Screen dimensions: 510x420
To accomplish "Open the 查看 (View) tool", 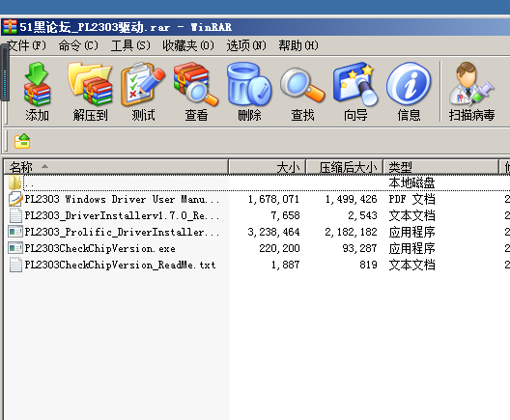I will coord(196,91).
